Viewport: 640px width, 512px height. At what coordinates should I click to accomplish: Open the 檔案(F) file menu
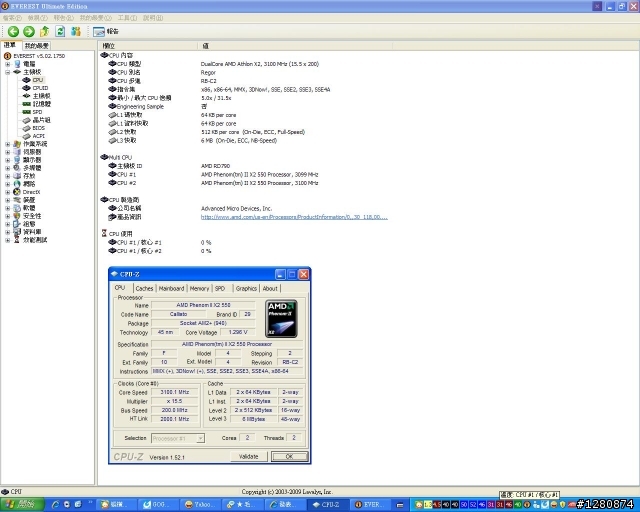pos(12,18)
